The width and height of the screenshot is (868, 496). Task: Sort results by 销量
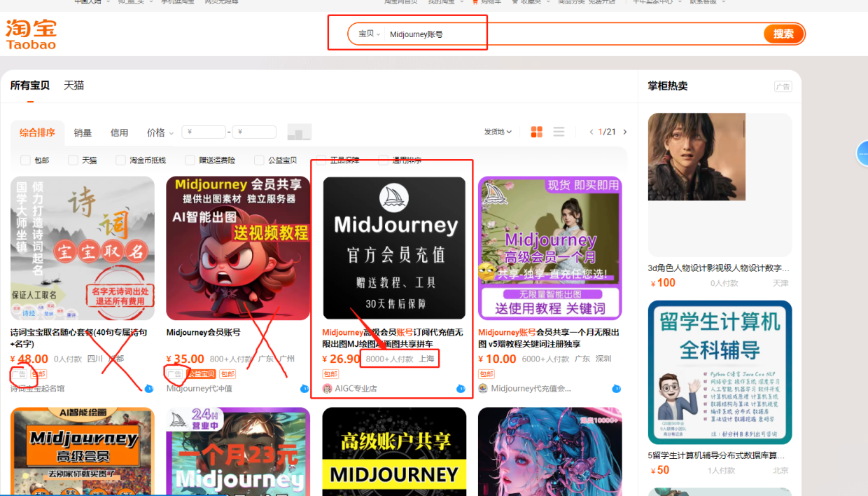coord(83,132)
